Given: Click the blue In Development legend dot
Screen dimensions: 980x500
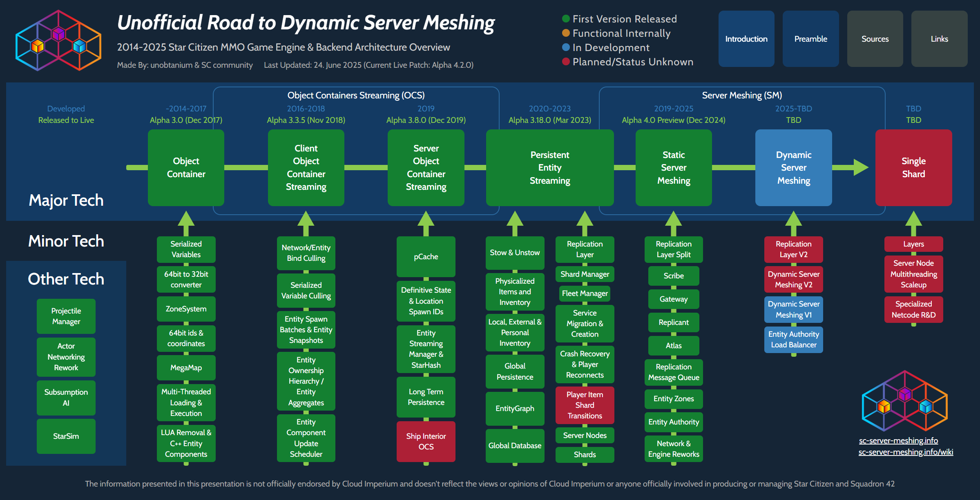Looking at the screenshot, I should pyautogui.click(x=566, y=47).
